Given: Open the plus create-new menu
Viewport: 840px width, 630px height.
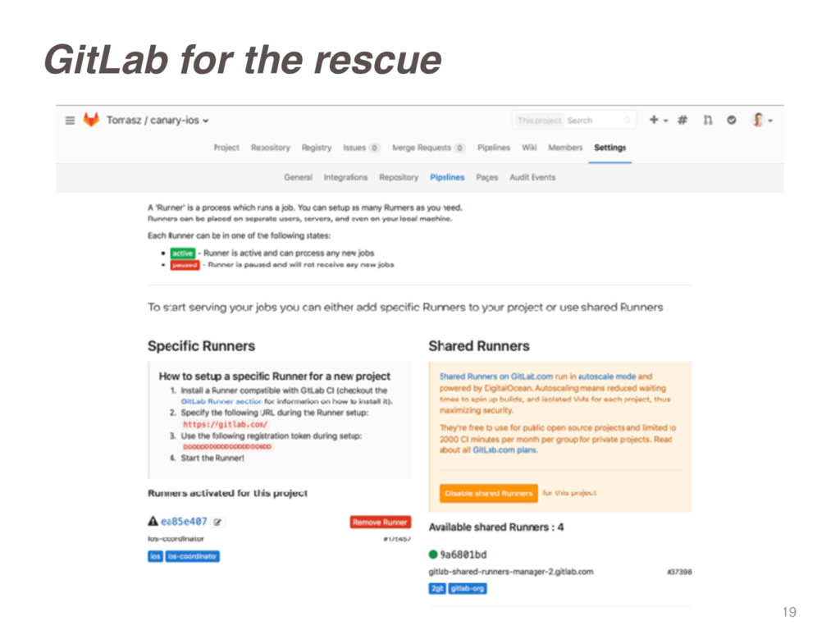Looking at the screenshot, I should (654, 120).
